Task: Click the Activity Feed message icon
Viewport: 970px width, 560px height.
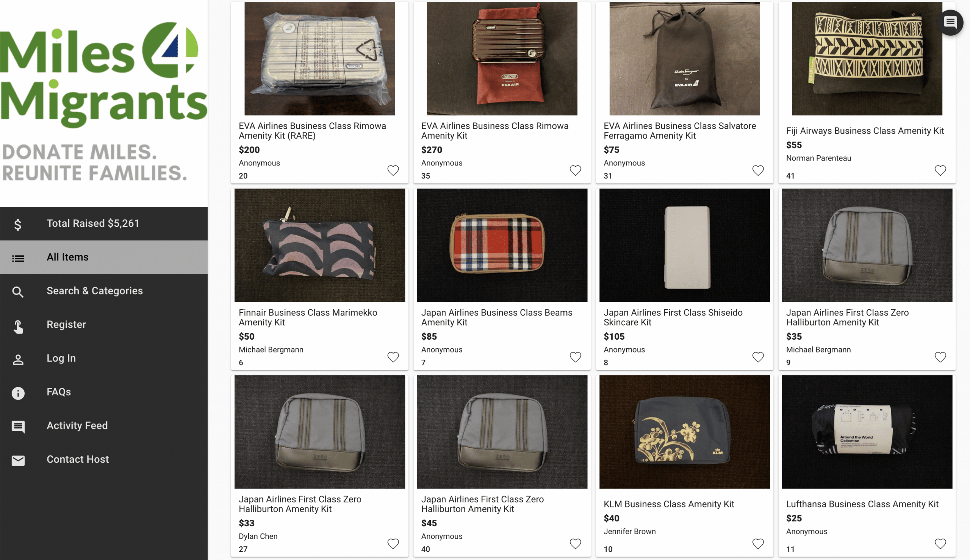Action: click(x=18, y=426)
